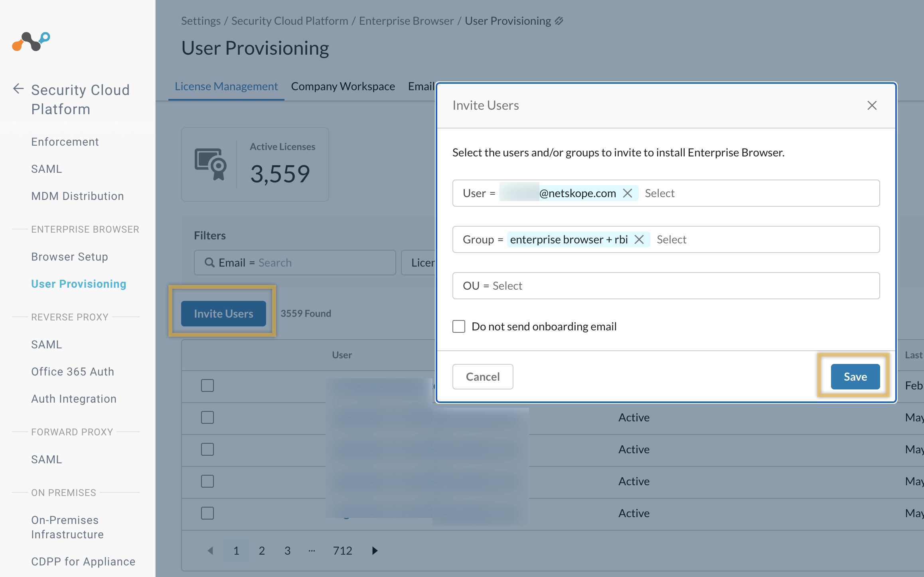Open the OU Select dropdown

pyautogui.click(x=507, y=285)
